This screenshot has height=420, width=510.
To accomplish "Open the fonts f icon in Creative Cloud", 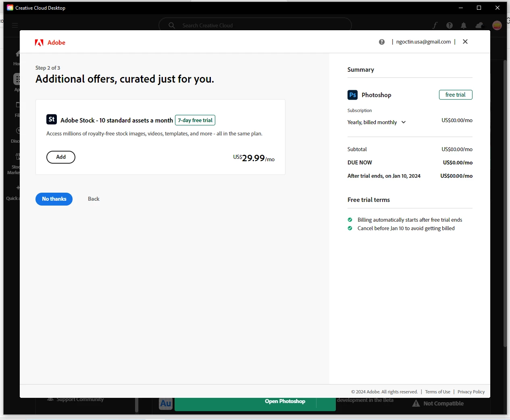I will [435, 25].
